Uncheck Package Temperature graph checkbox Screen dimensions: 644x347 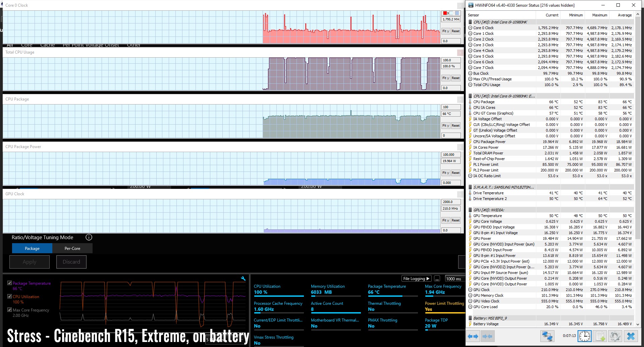9,283
